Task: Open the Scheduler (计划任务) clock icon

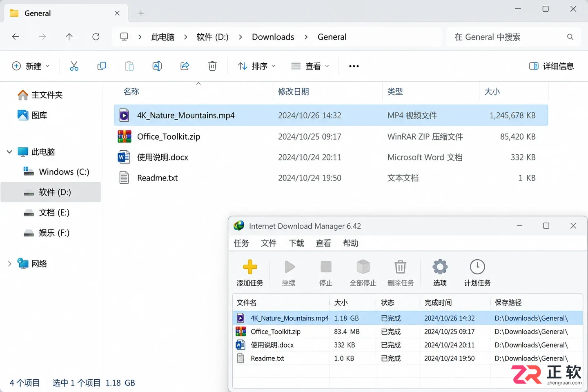Action: [x=477, y=267]
